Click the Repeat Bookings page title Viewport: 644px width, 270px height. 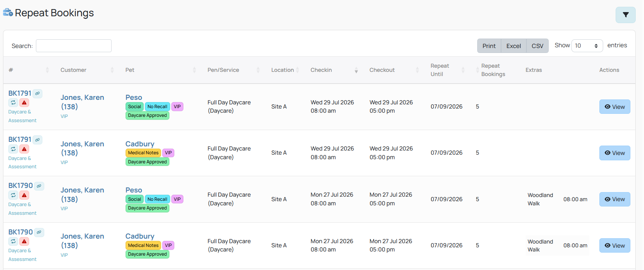coord(54,13)
